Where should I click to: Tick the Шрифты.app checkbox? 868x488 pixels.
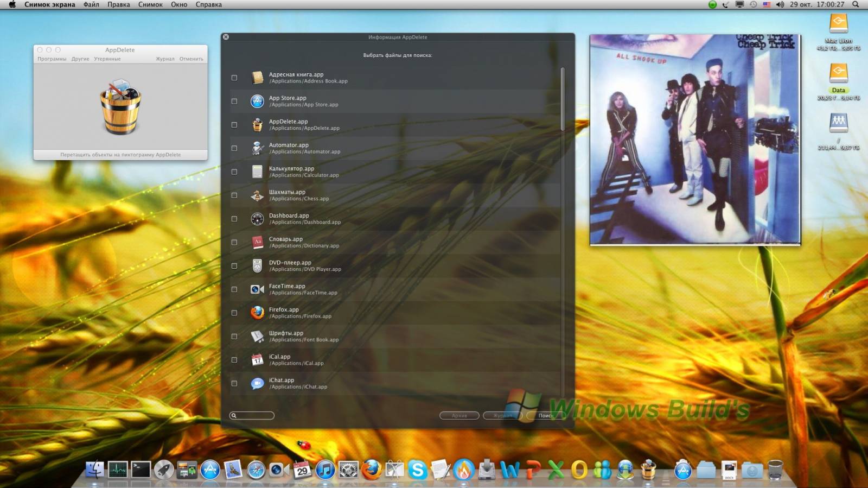pyautogui.click(x=234, y=337)
